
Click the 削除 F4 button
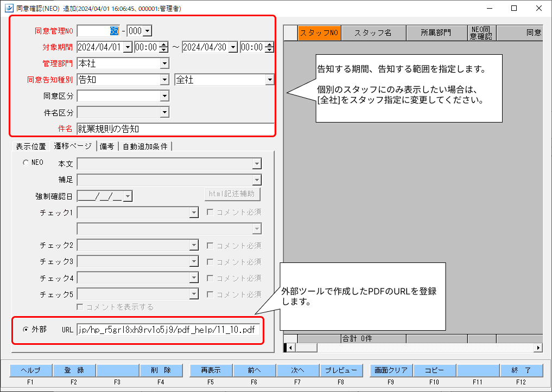coord(161,370)
